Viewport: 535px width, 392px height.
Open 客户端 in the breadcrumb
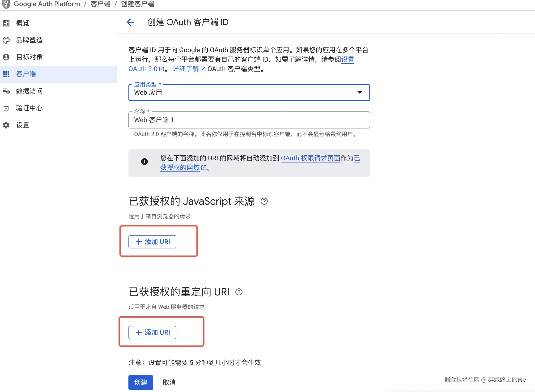(100, 4)
